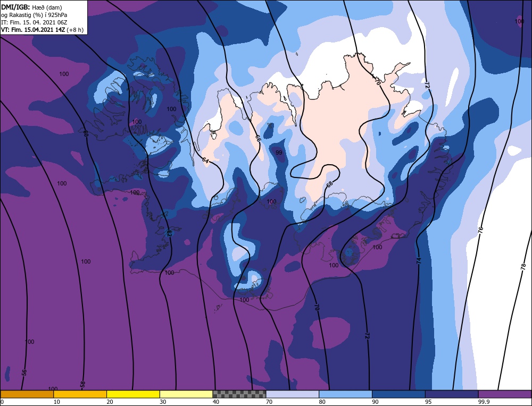Click the '95' value on the legend scale
532x406 pixels.
tap(428, 402)
